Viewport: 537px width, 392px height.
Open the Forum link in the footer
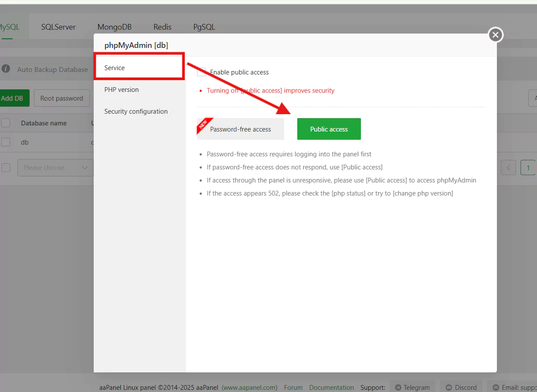tap(293, 387)
